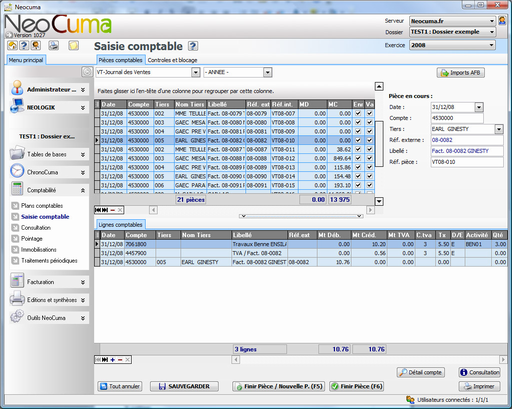Switch to Controles et blocage tab
This screenshot has height=409, width=512.
click(172, 60)
